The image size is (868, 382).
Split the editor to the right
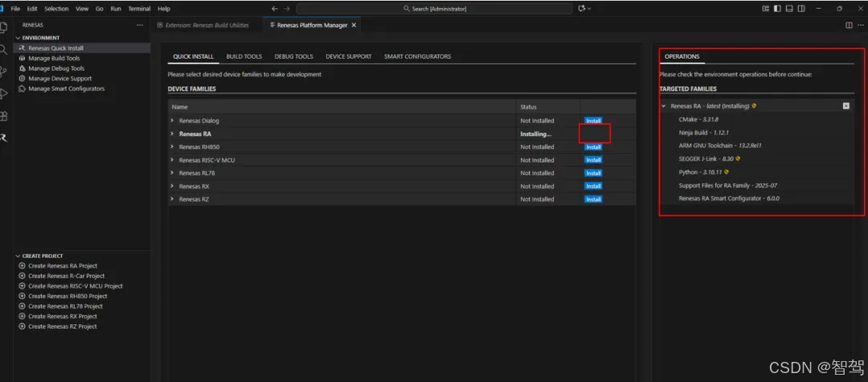click(850, 25)
